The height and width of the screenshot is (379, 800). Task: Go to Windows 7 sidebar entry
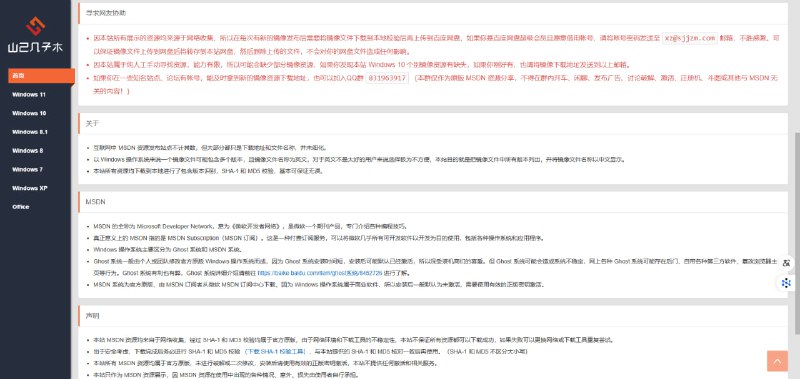(x=28, y=169)
